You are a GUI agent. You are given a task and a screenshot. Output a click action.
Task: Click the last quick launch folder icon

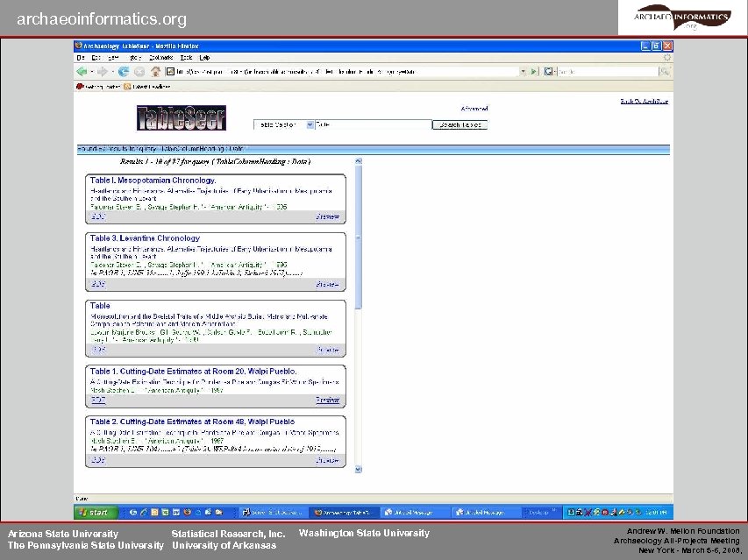[x=219, y=513]
